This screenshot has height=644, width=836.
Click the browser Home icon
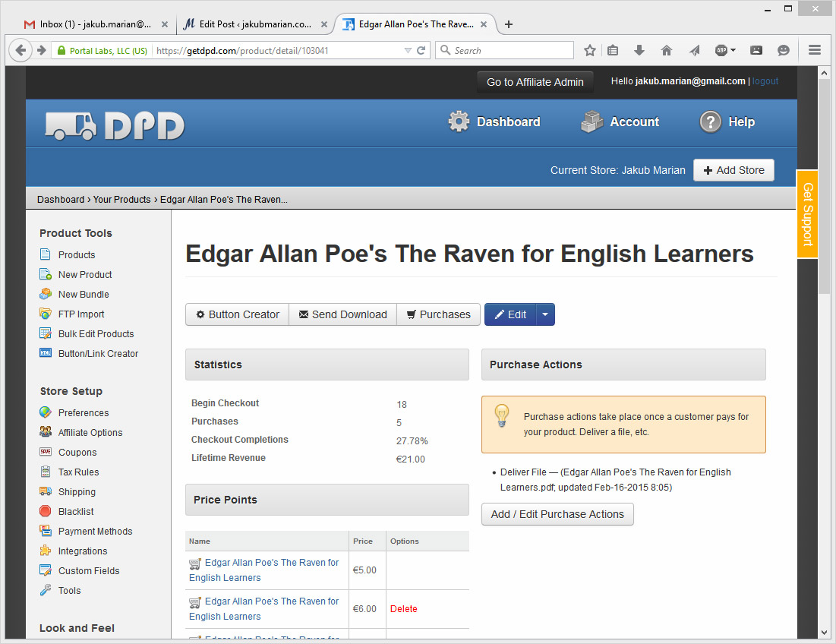coord(667,50)
